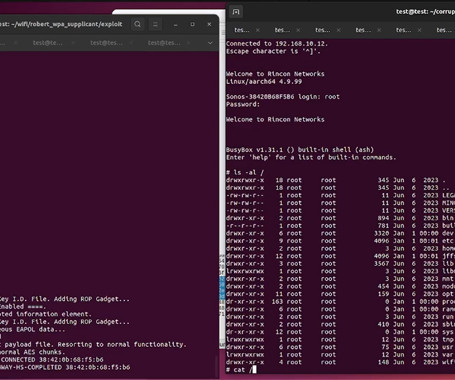Screen dimensions: 455x380
Task: Click the link count 163 in listing
Action: [x=277, y=302]
